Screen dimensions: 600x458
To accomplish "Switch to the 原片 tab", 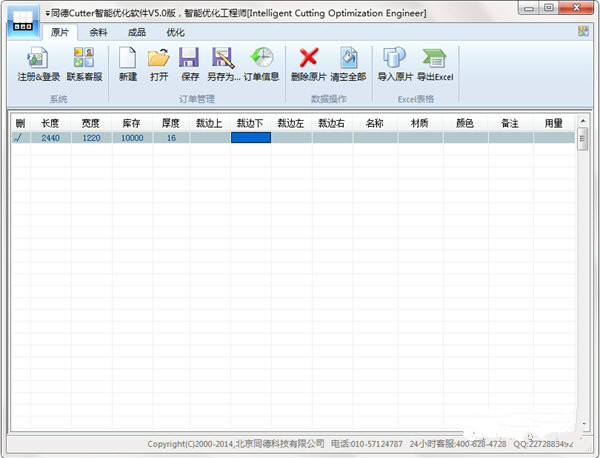I will tap(60, 33).
